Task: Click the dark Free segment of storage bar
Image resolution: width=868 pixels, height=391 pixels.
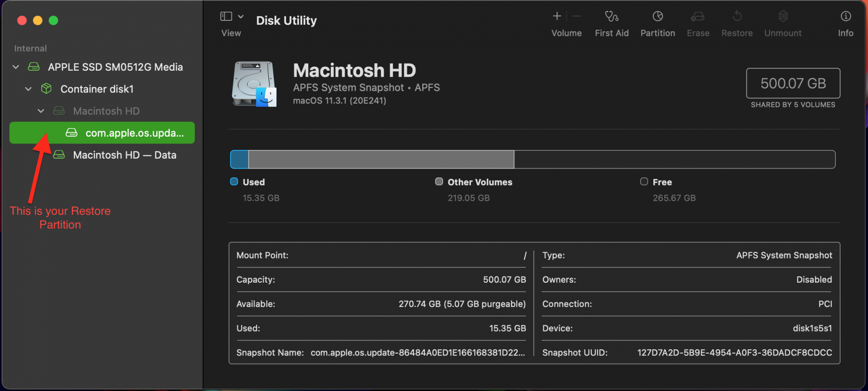Action: click(674, 160)
